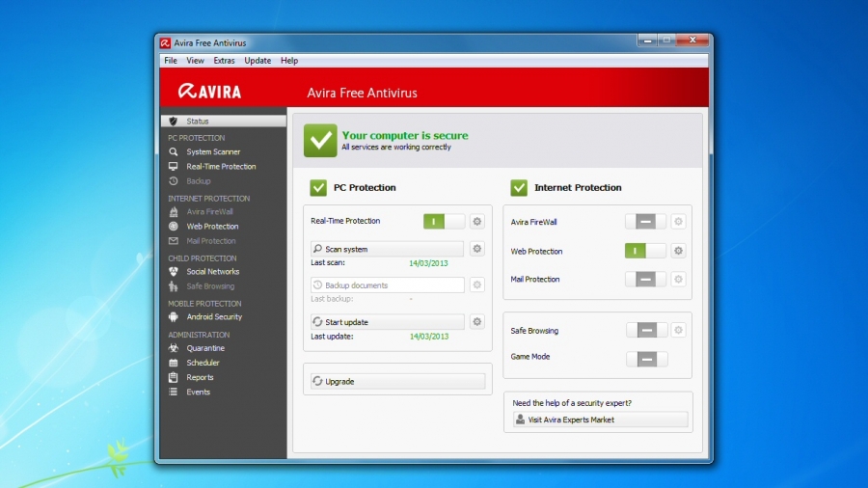Click the Android Security robot icon
868x488 pixels.
click(x=174, y=316)
